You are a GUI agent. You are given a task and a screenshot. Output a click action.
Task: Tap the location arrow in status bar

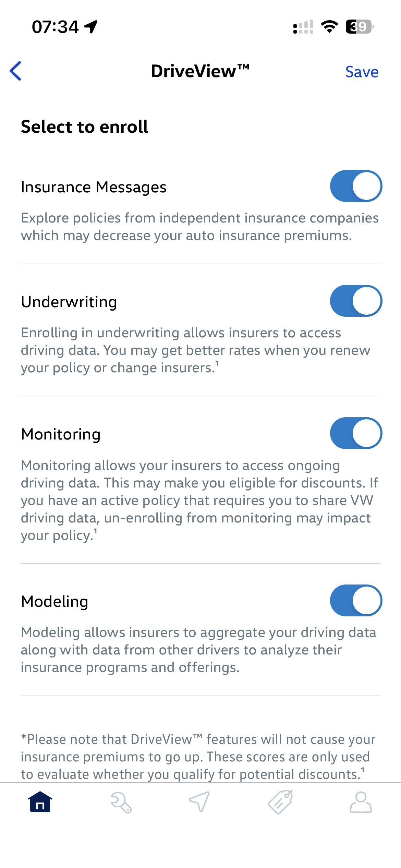pyautogui.click(x=91, y=27)
